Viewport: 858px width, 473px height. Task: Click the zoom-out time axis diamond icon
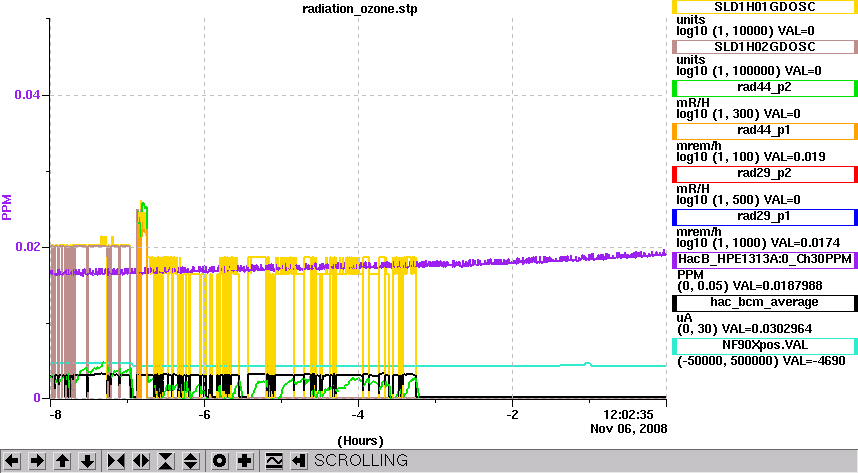coord(141,461)
